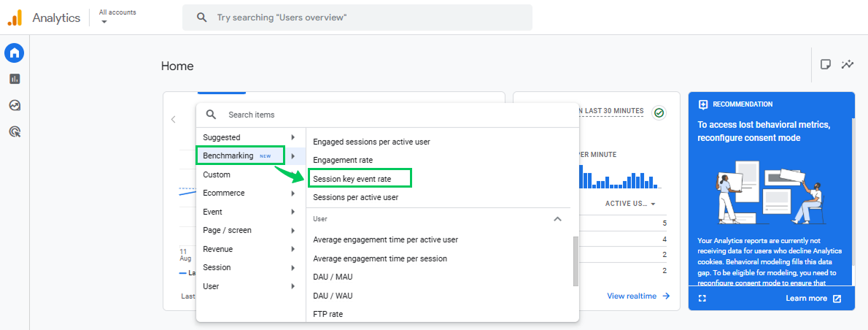
Task: Collapse the User metrics section chevron
Action: (557, 219)
